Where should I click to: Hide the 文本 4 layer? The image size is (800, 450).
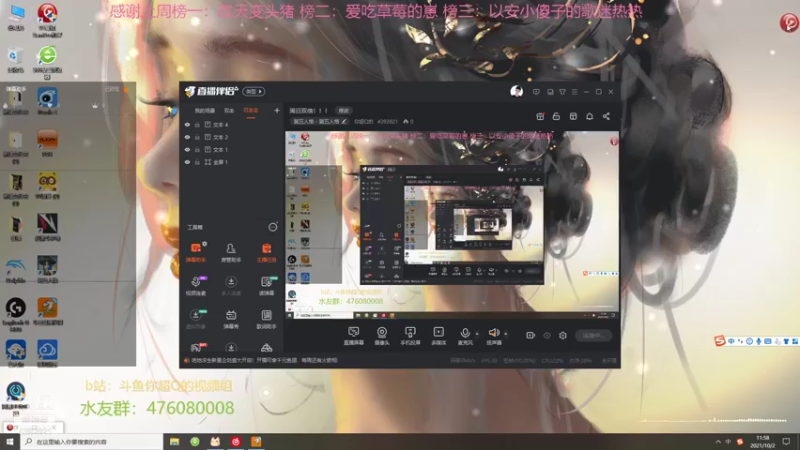click(187, 124)
